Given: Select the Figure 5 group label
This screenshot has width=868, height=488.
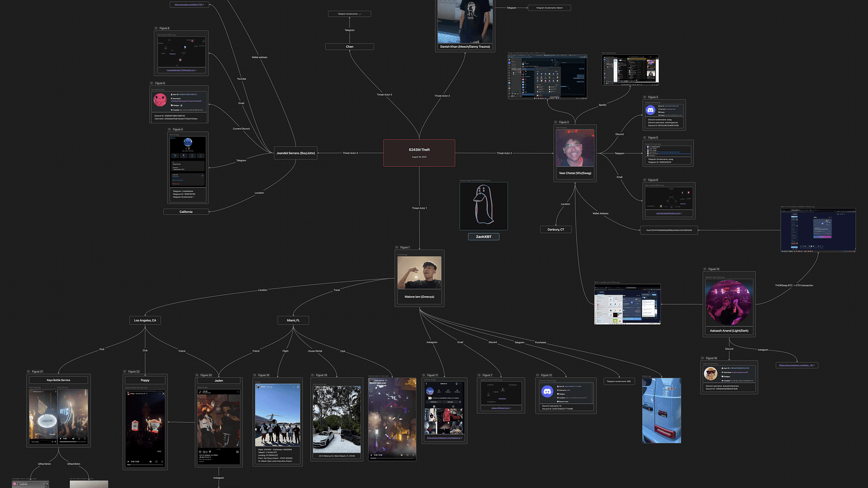Looking at the screenshot, I should pyautogui.click(x=653, y=138).
